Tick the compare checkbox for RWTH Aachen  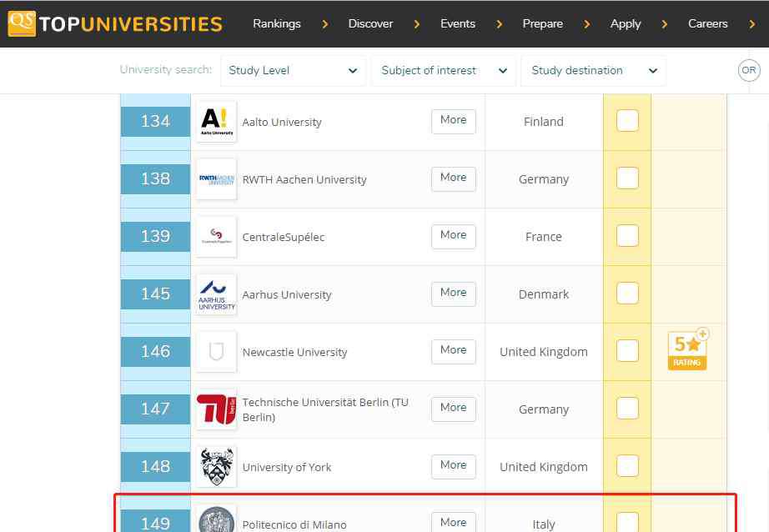(627, 178)
